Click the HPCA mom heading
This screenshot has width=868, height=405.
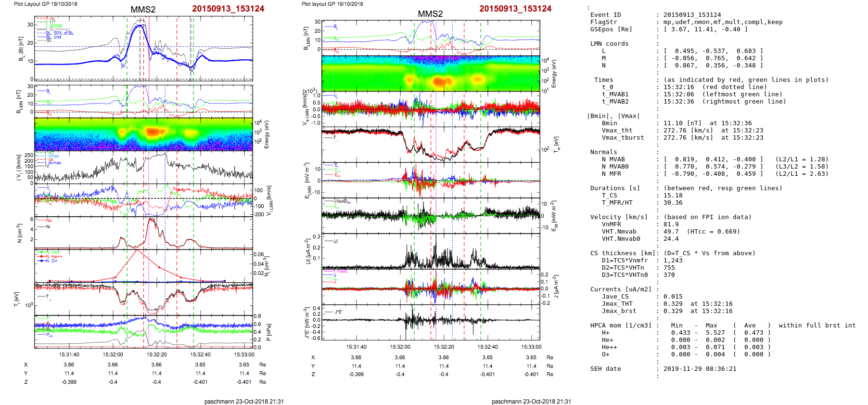pyautogui.click(x=621, y=326)
